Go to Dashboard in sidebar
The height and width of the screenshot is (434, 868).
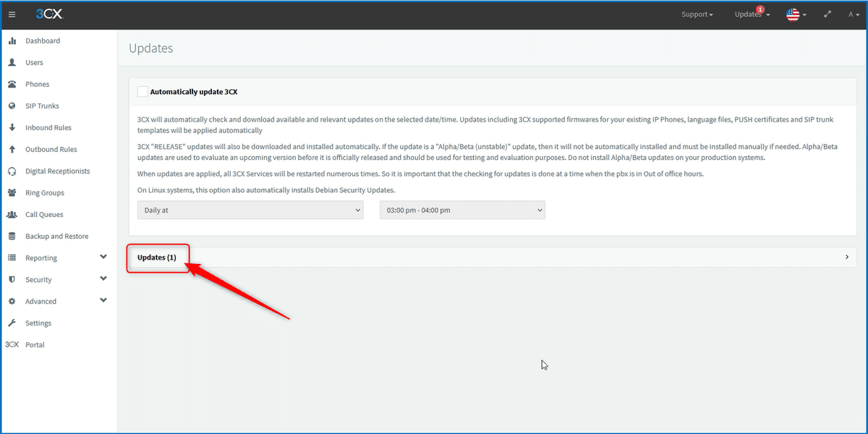coord(43,41)
